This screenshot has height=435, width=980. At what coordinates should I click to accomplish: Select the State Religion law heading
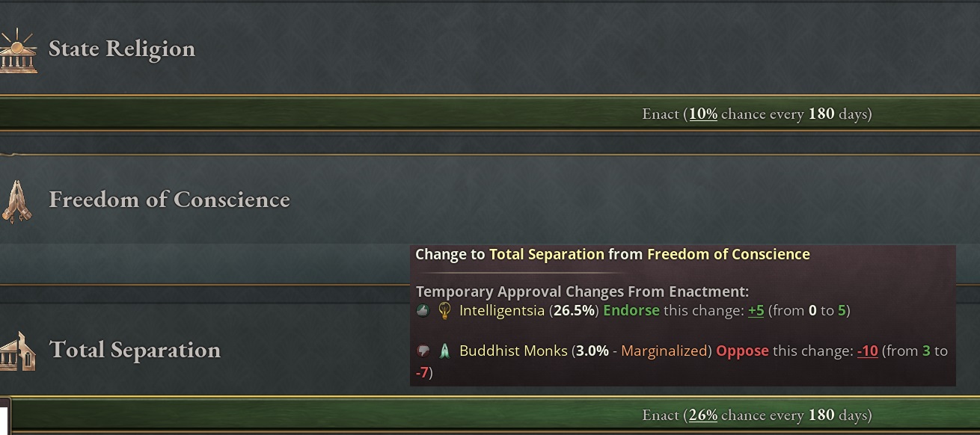(x=122, y=49)
